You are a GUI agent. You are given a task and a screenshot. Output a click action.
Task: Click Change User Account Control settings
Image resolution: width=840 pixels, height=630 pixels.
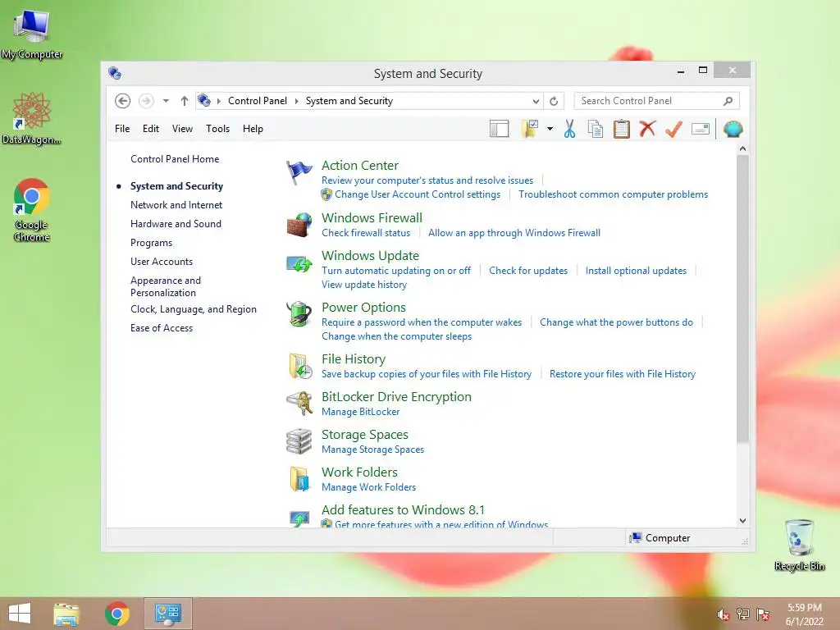click(x=418, y=194)
